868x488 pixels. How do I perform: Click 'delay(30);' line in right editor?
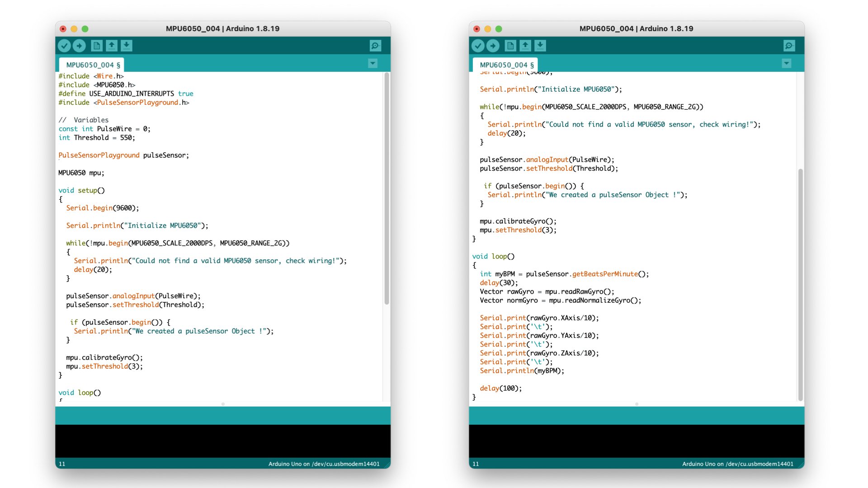[x=499, y=283]
